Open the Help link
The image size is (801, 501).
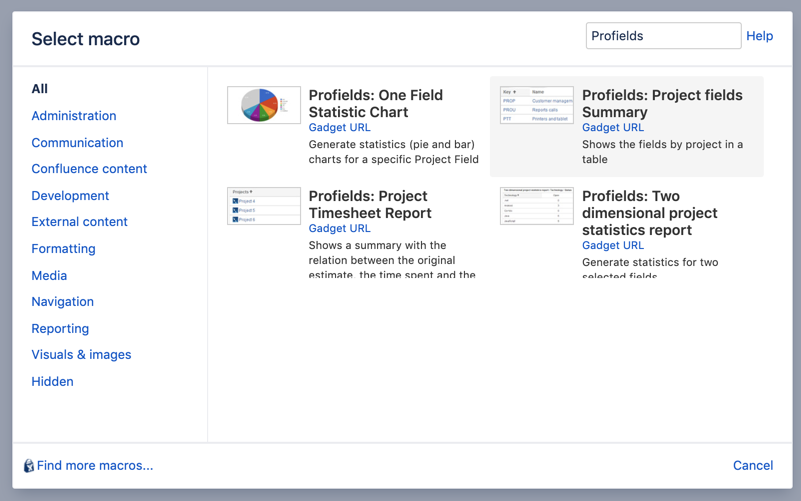[x=759, y=36]
